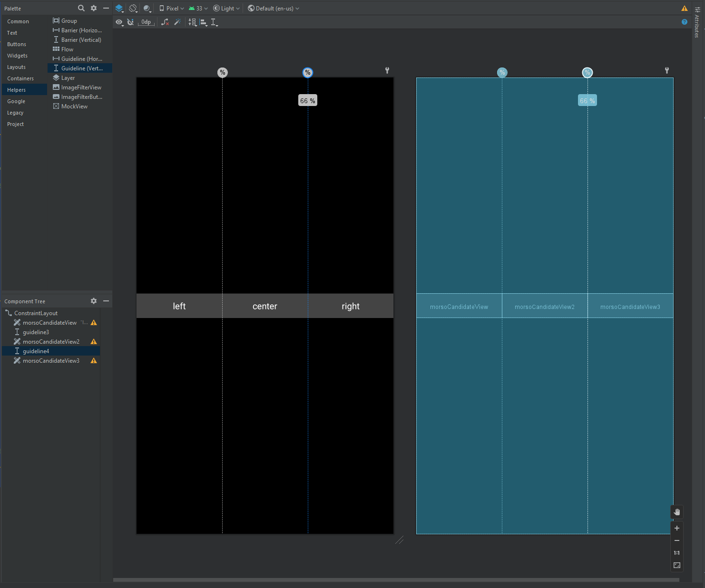Select ConstraintLayout in the component tree

click(51, 313)
